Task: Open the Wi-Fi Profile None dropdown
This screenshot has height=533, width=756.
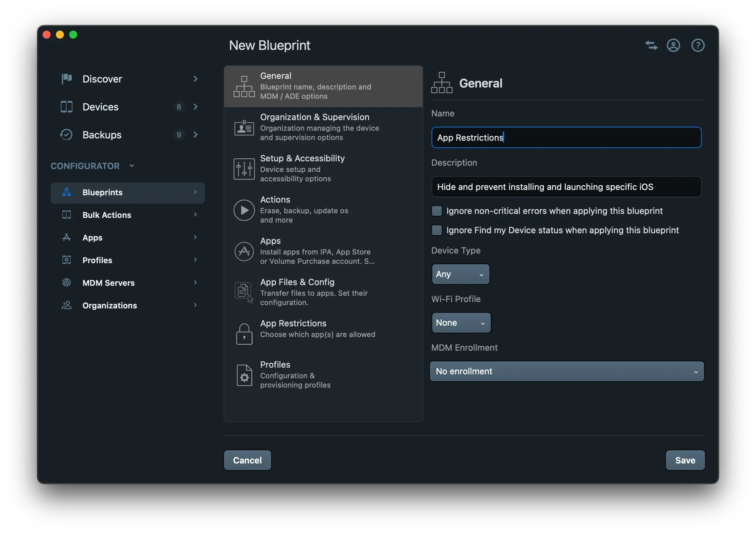Action: point(461,323)
